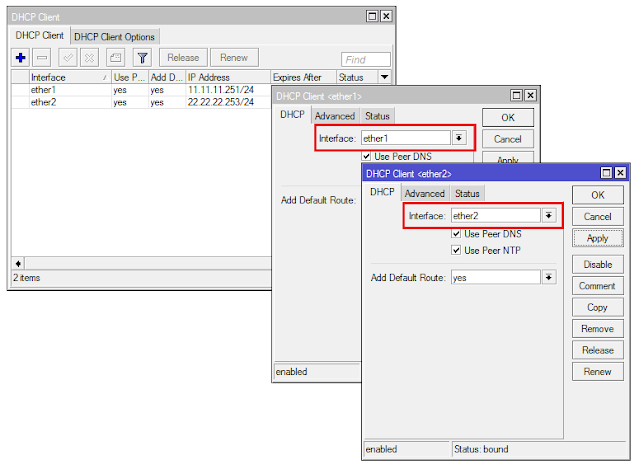Select the DHCP tab in the ether2 window
The image size is (639, 474).
click(382, 192)
